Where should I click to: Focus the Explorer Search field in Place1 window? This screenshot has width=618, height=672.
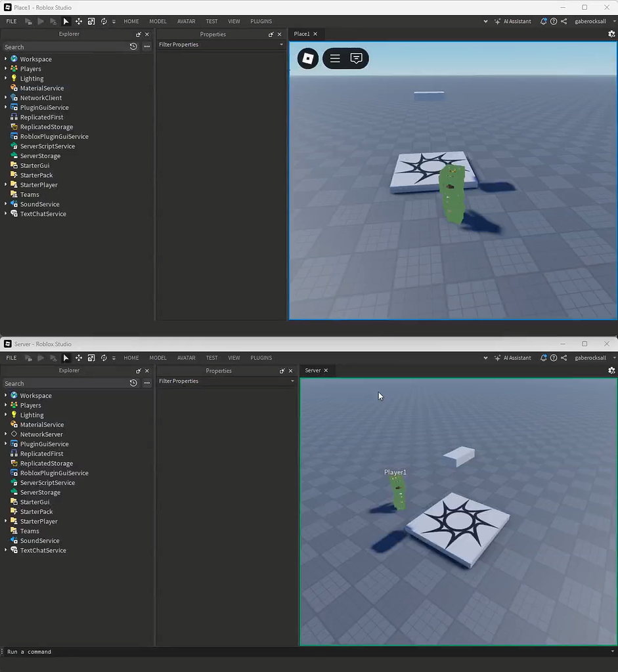click(65, 47)
